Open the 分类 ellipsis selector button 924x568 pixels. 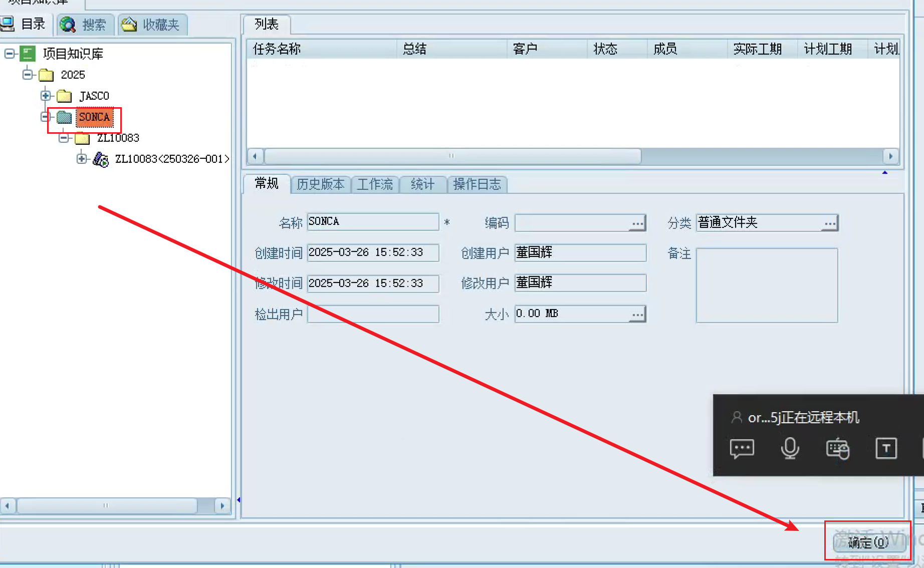830,223
